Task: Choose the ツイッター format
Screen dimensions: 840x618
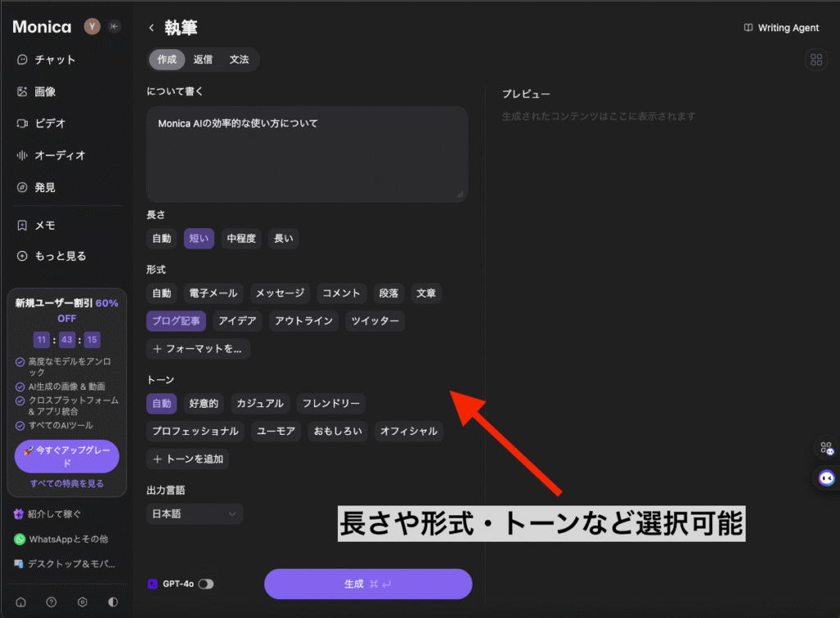Action: (375, 321)
